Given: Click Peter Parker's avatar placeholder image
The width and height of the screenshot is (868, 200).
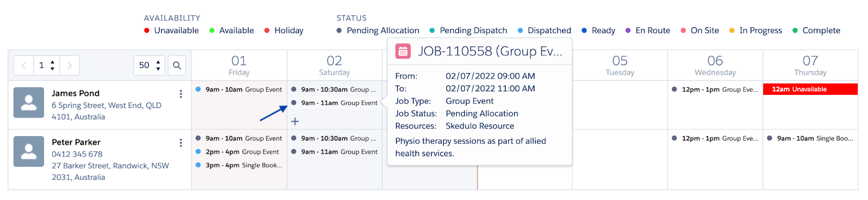Looking at the screenshot, I should [29, 151].
